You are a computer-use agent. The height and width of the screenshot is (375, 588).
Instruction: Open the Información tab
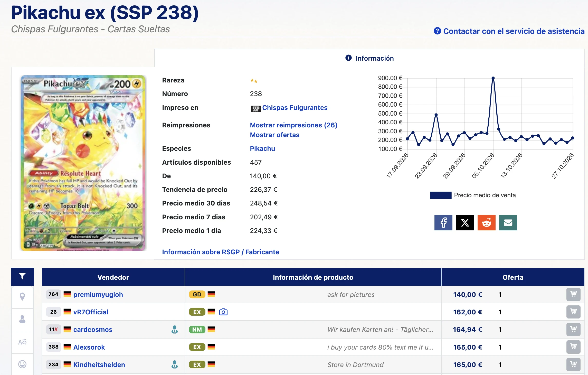pyautogui.click(x=369, y=58)
